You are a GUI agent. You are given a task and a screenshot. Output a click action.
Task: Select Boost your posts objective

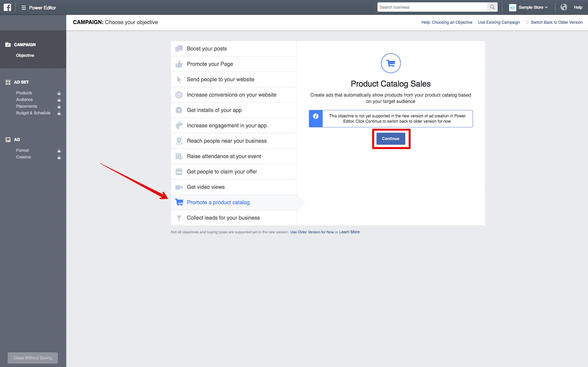[234, 49]
